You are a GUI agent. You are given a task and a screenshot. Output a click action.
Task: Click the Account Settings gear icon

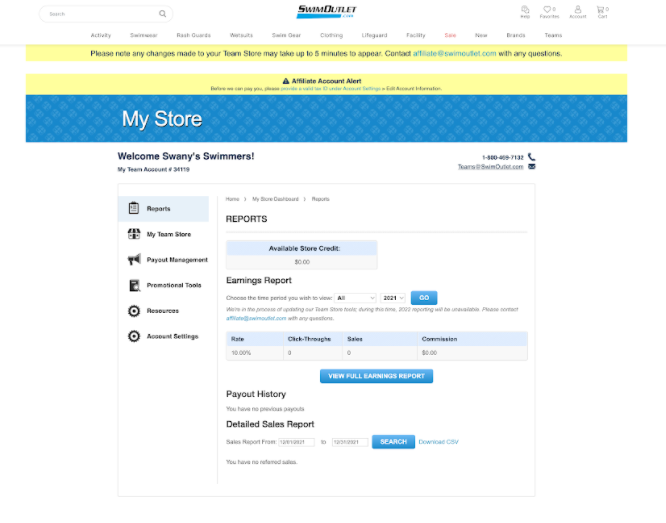[134, 336]
